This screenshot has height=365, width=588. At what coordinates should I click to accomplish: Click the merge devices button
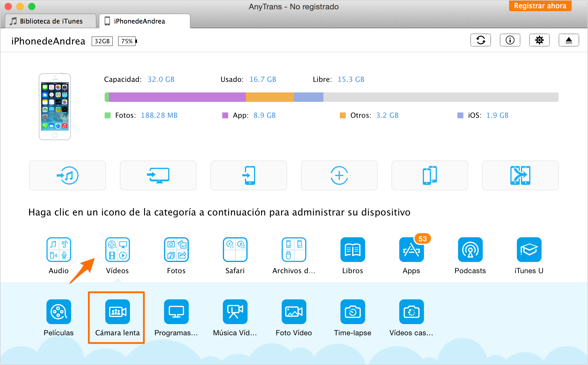520,175
